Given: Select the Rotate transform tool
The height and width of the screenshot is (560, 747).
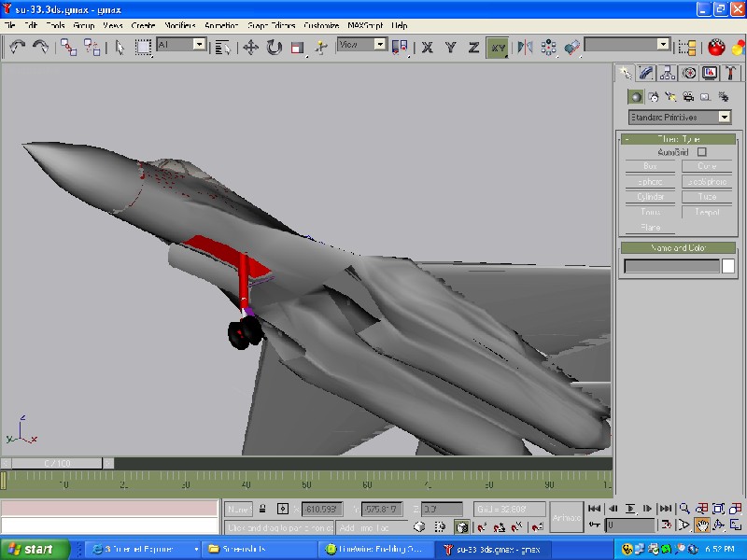Looking at the screenshot, I should 275,47.
